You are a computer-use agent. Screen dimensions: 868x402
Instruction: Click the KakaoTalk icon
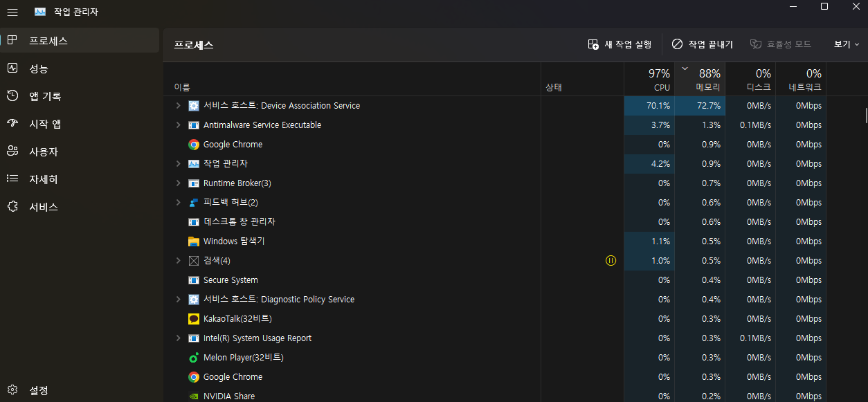[194, 319]
